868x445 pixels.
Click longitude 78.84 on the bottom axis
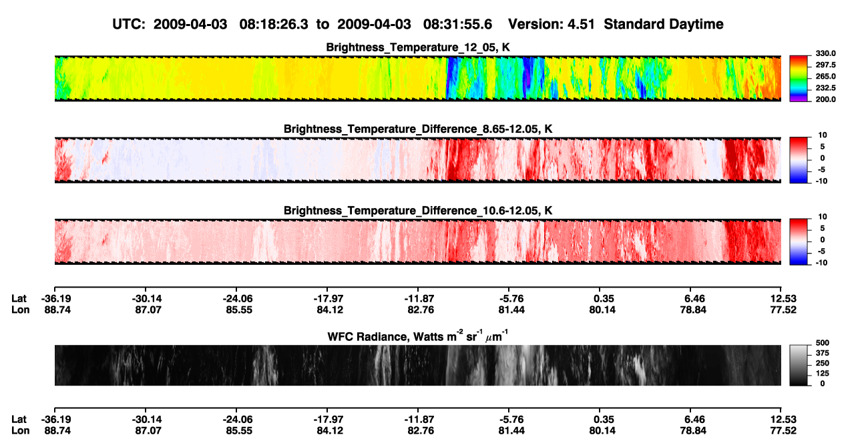694,430
